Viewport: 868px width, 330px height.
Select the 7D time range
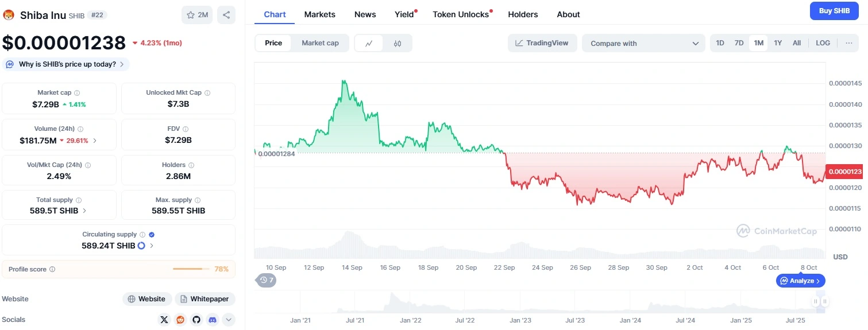tap(739, 43)
